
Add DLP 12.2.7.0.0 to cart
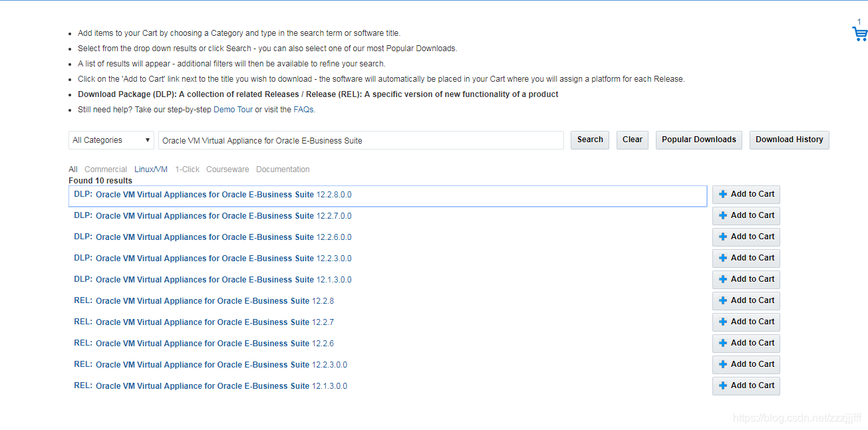746,216
